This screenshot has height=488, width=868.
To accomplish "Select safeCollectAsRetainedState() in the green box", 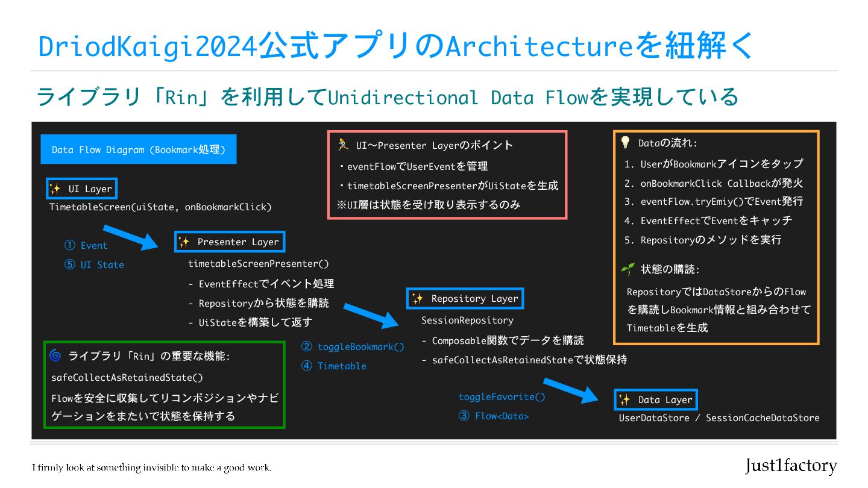I will [127, 378].
